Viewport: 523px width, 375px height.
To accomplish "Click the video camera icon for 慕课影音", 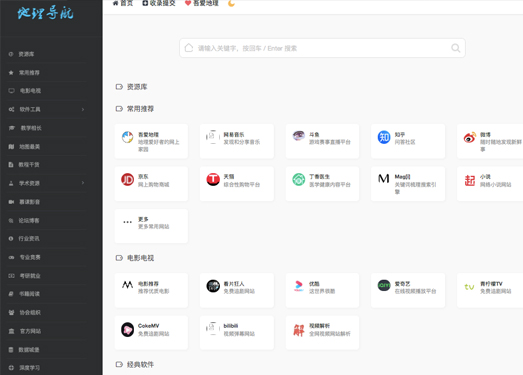I will [11, 202].
